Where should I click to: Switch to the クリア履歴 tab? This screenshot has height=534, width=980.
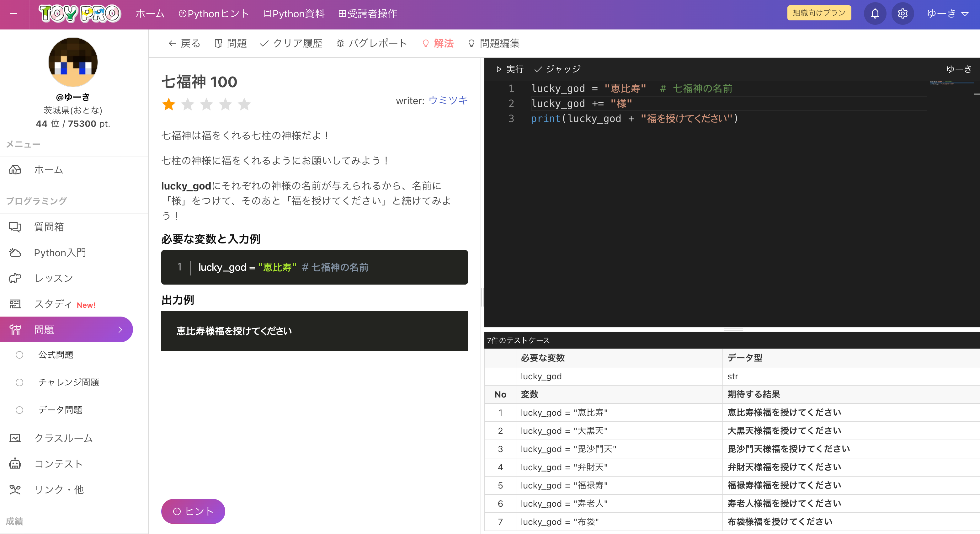point(291,43)
